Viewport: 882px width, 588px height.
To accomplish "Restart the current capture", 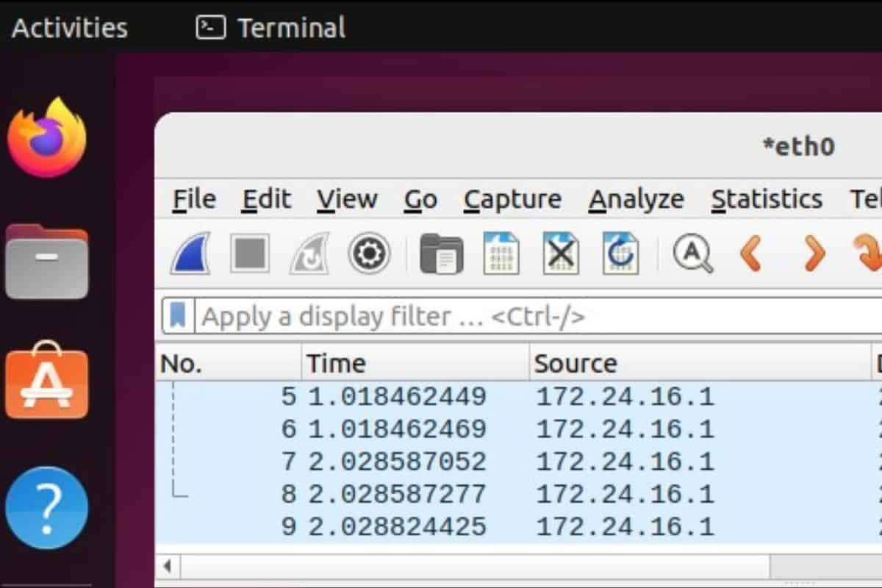I will (x=308, y=253).
